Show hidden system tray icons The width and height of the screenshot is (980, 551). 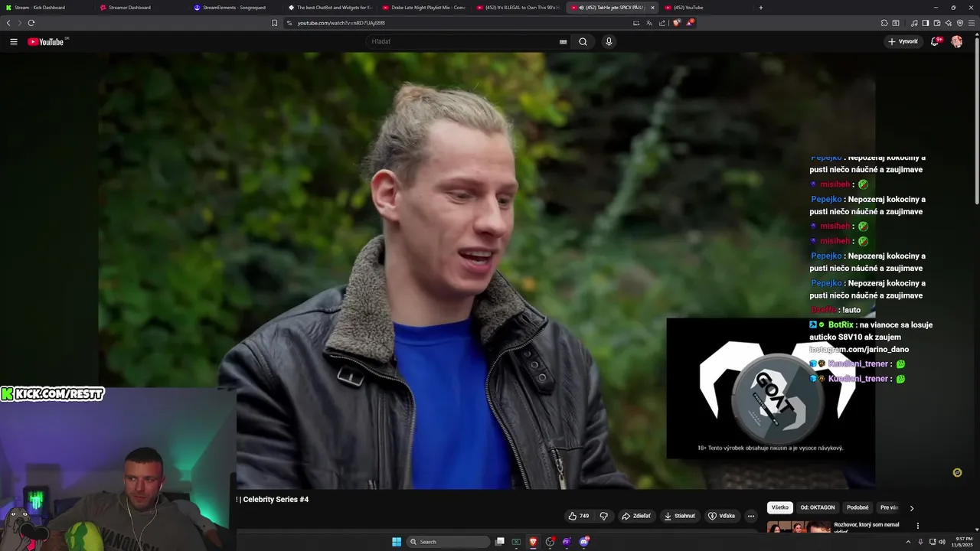(x=910, y=542)
